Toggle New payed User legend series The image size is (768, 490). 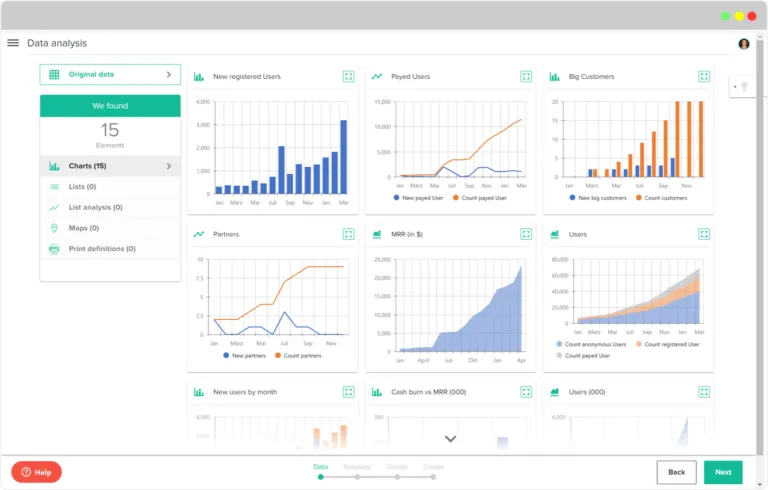(x=418, y=198)
